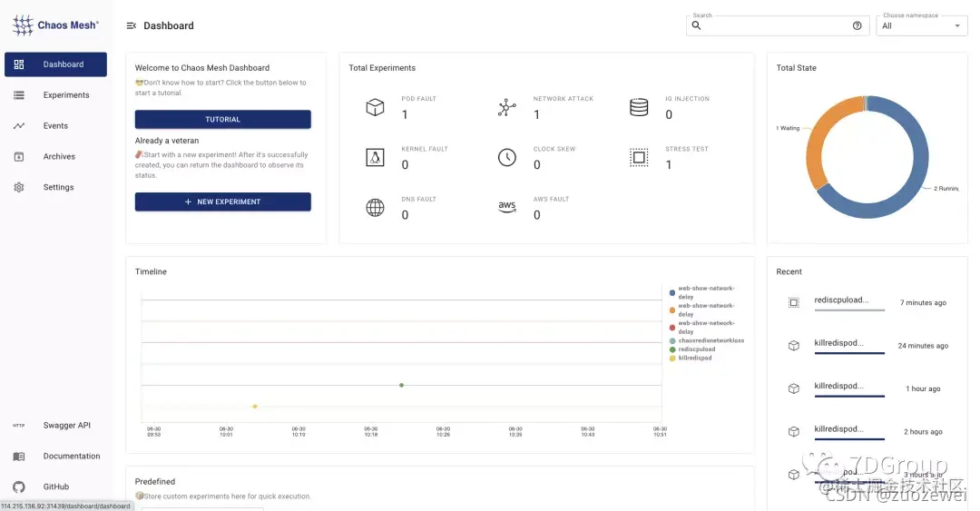Click the Settings gear icon

coord(19,187)
